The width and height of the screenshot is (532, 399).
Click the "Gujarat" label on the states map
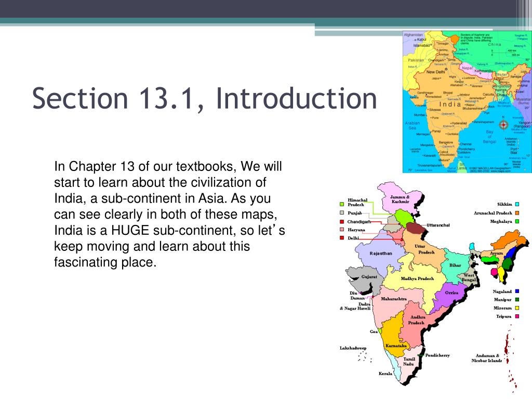click(369, 277)
